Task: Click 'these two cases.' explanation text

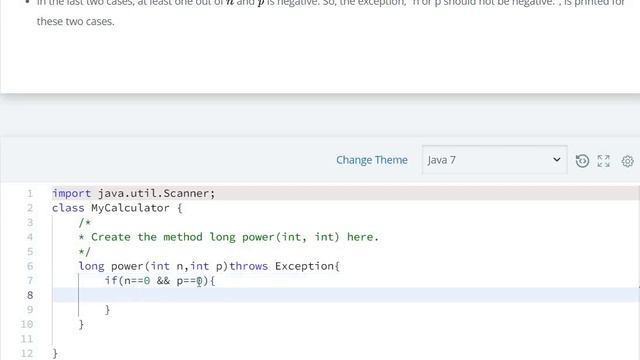Action: (76, 21)
